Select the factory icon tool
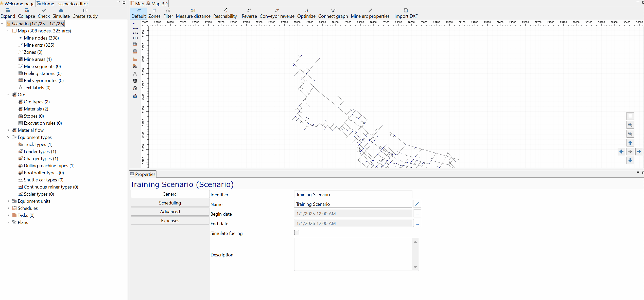This screenshot has height=300, width=644. [x=135, y=59]
